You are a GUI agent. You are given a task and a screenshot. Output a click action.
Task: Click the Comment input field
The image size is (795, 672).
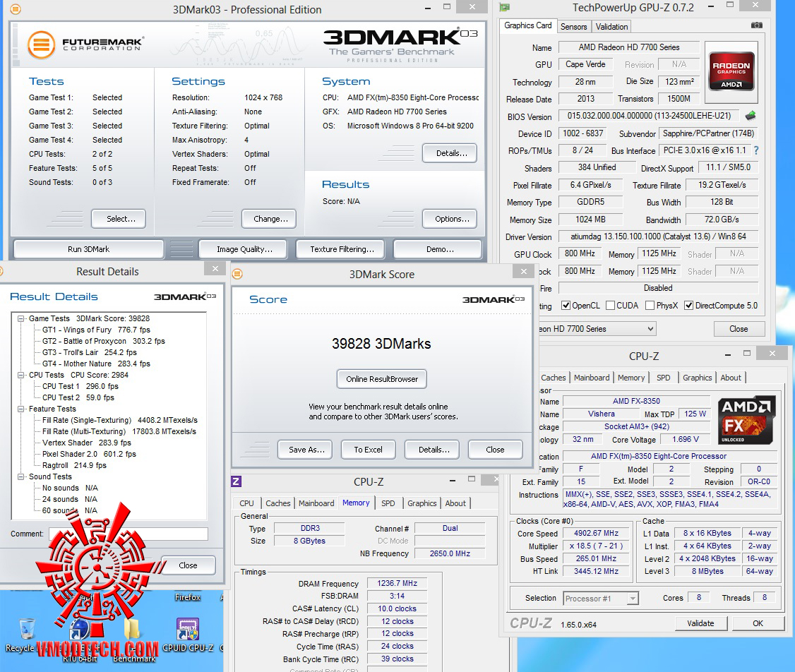coord(128,534)
